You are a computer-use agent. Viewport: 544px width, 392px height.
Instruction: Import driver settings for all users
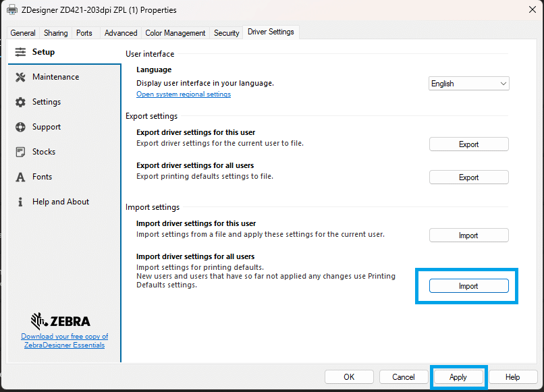468,286
